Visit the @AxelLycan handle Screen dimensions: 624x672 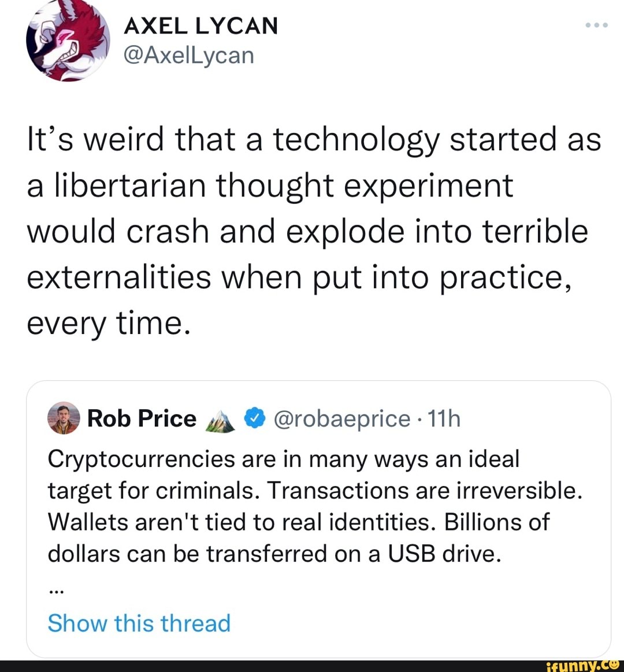[x=189, y=55]
